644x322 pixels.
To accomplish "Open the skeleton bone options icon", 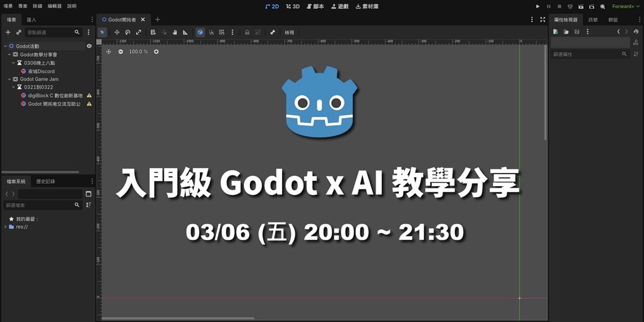I will 273,32.
